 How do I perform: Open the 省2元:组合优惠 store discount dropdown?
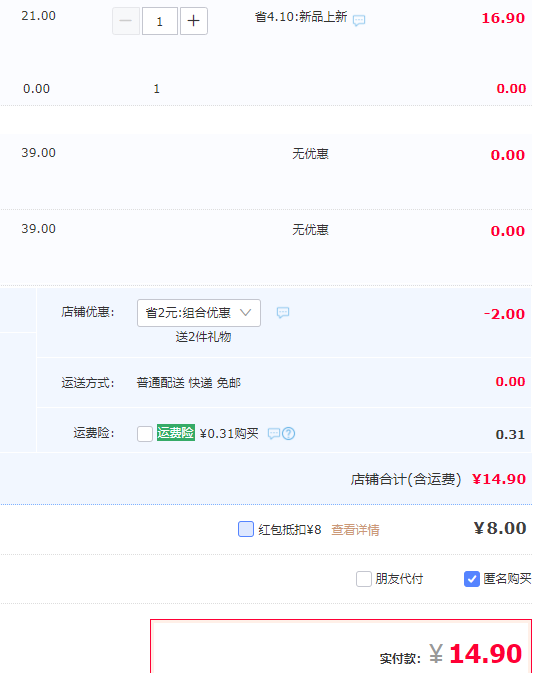(x=199, y=313)
